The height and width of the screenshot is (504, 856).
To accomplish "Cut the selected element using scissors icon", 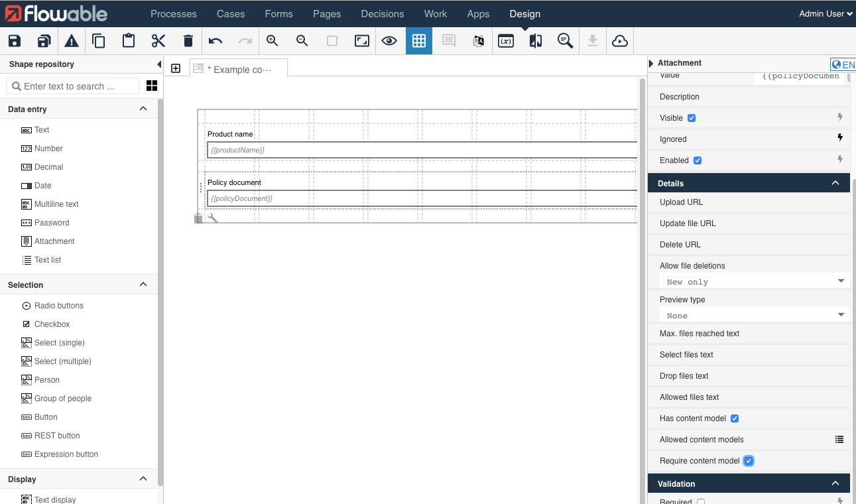I will pos(158,40).
